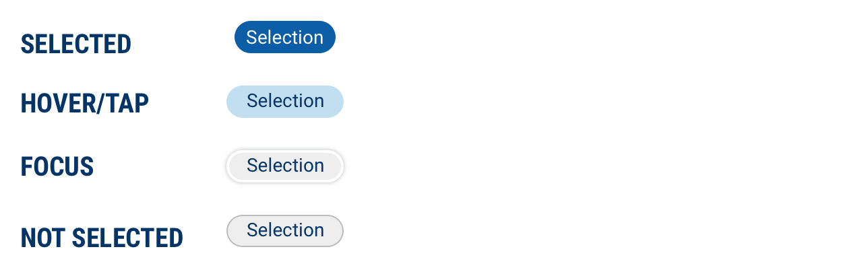The width and height of the screenshot is (868, 272).
Task: Toggle the light blue hover-state Selection chip
Action: [x=284, y=102]
